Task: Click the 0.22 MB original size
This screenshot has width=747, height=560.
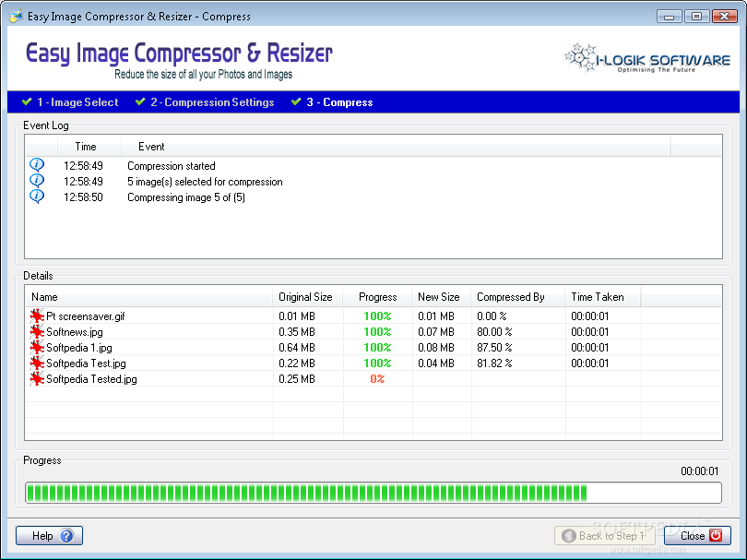Action: click(297, 363)
